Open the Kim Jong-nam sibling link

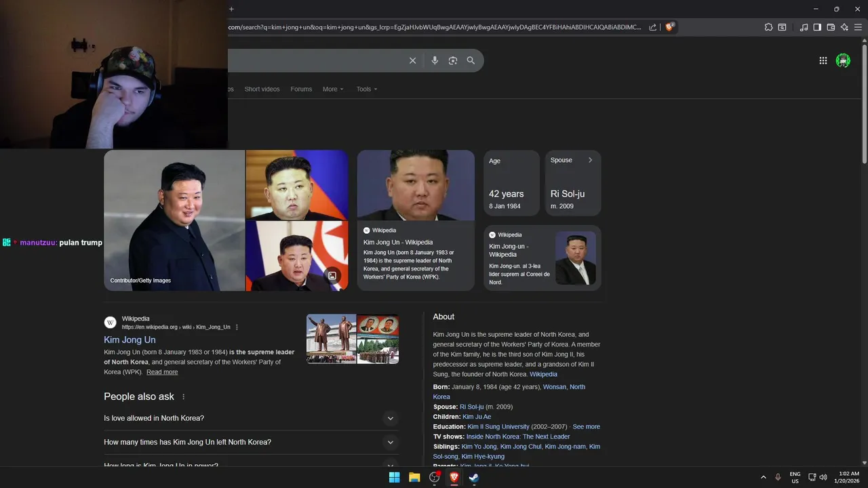tap(565, 447)
